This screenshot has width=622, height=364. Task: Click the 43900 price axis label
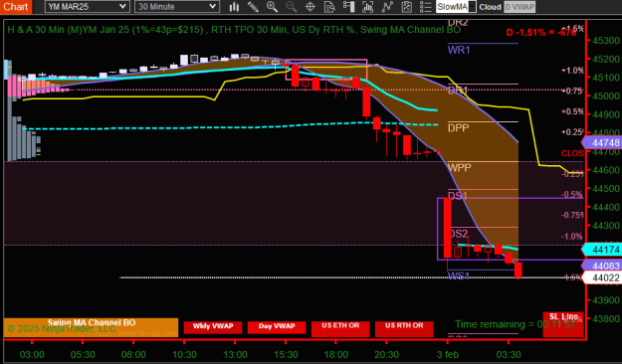coord(606,300)
